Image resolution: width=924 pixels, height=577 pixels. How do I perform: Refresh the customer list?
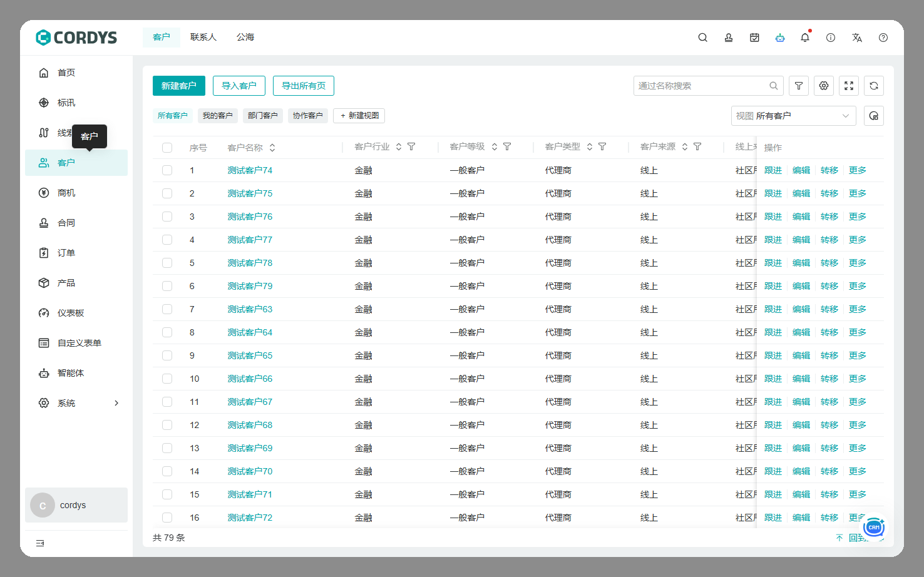[874, 86]
